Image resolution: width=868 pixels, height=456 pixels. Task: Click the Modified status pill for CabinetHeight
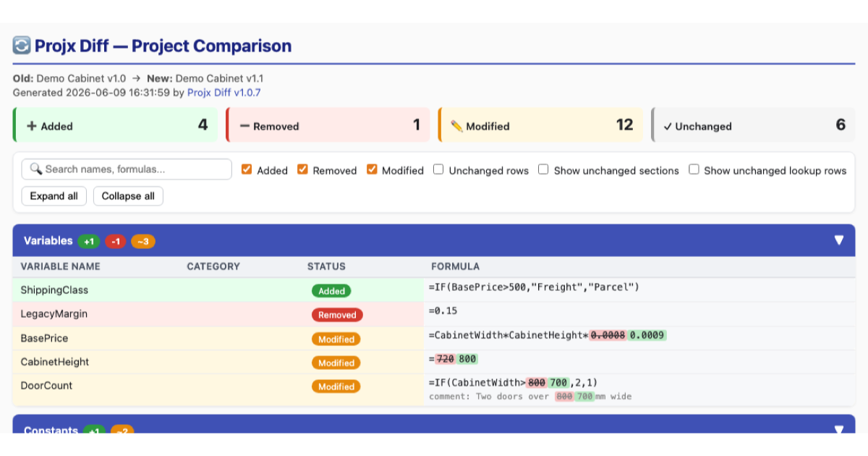coord(336,363)
